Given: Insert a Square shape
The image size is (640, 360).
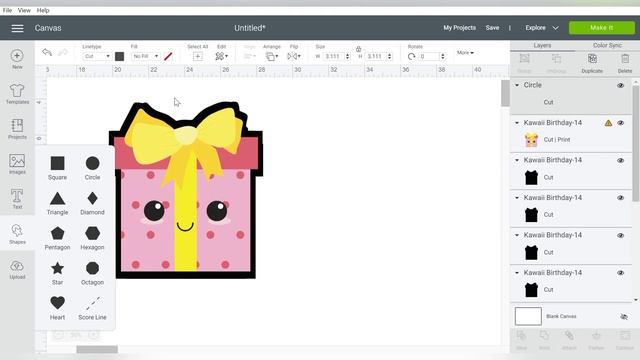Looking at the screenshot, I should tap(58, 167).
